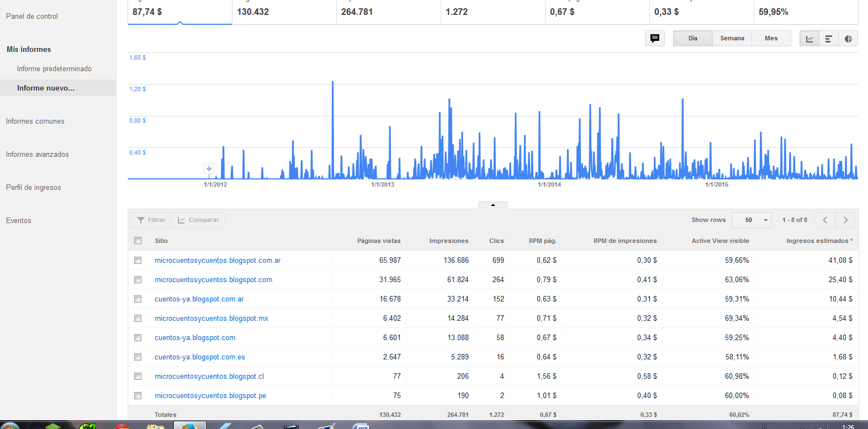The image size is (868, 429).
Task: Check the box for microcuentosycuentos.blogspot.com.ar
Action: click(x=138, y=260)
